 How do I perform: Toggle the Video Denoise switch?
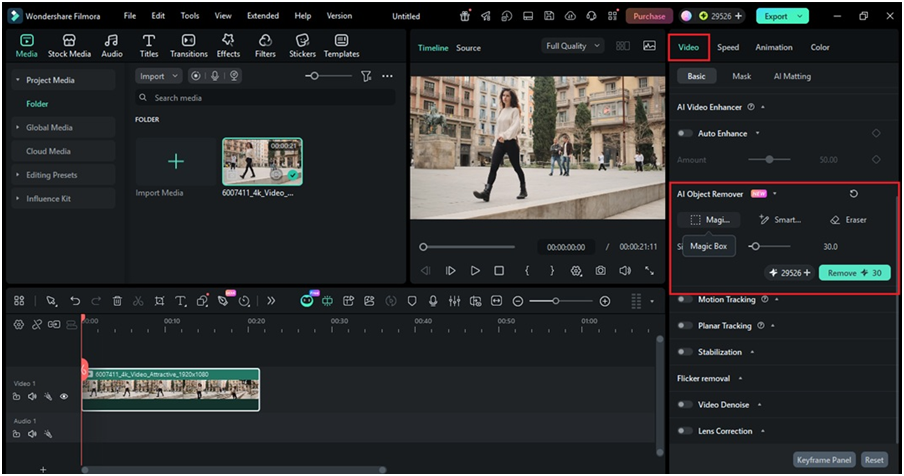click(x=685, y=405)
